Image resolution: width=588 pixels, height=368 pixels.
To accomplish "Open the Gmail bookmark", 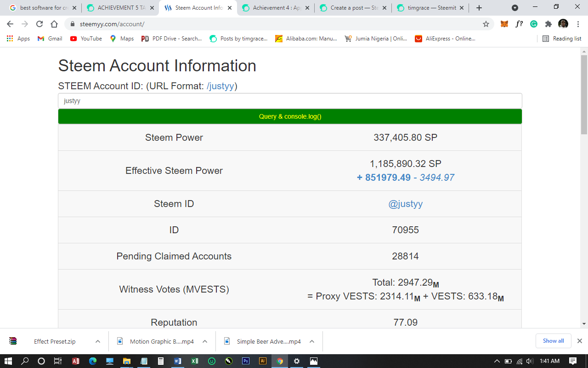I will (x=50, y=39).
